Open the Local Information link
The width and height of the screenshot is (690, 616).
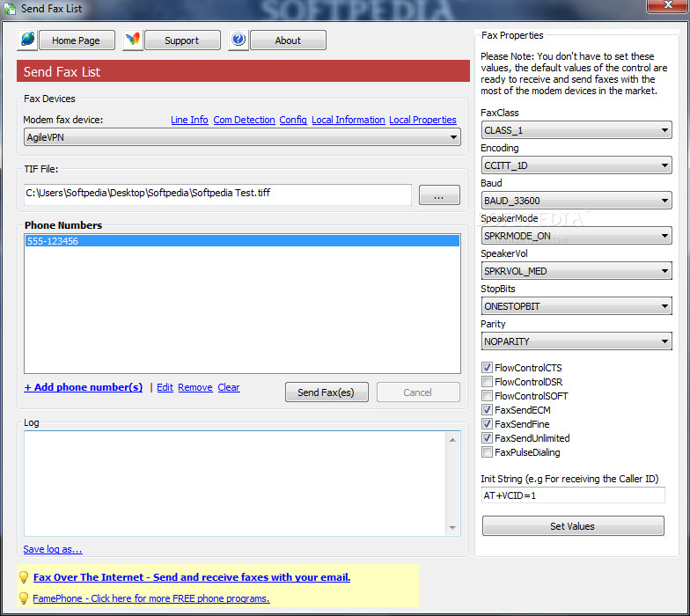[349, 120]
